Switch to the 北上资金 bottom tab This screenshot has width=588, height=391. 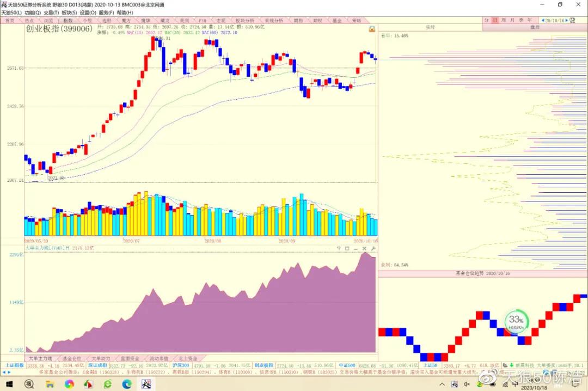point(188,358)
